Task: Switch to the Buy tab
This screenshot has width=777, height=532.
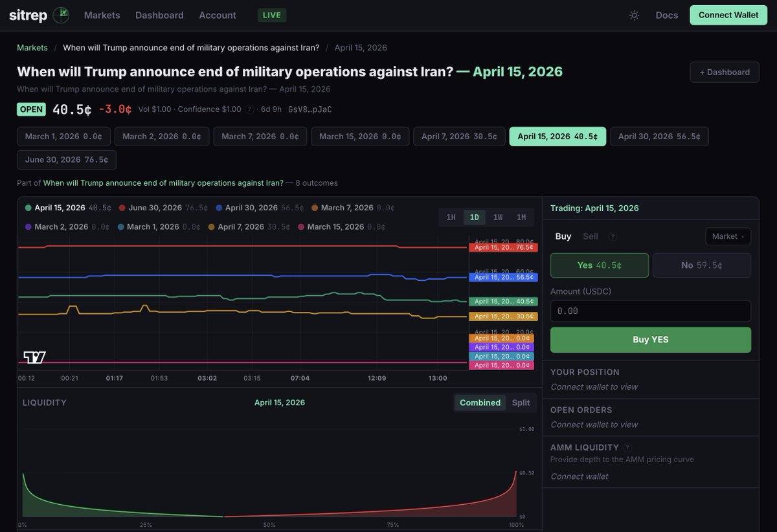Action: click(x=563, y=236)
